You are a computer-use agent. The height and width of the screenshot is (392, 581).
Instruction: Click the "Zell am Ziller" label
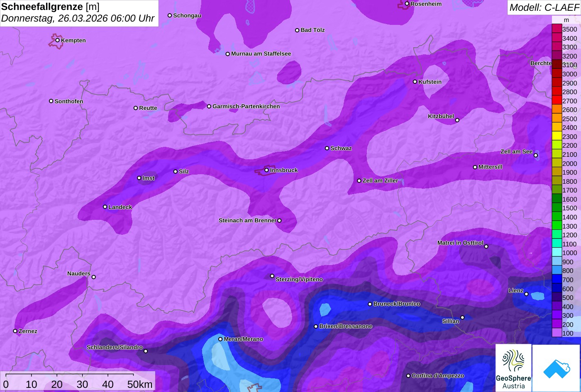(380, 181)
